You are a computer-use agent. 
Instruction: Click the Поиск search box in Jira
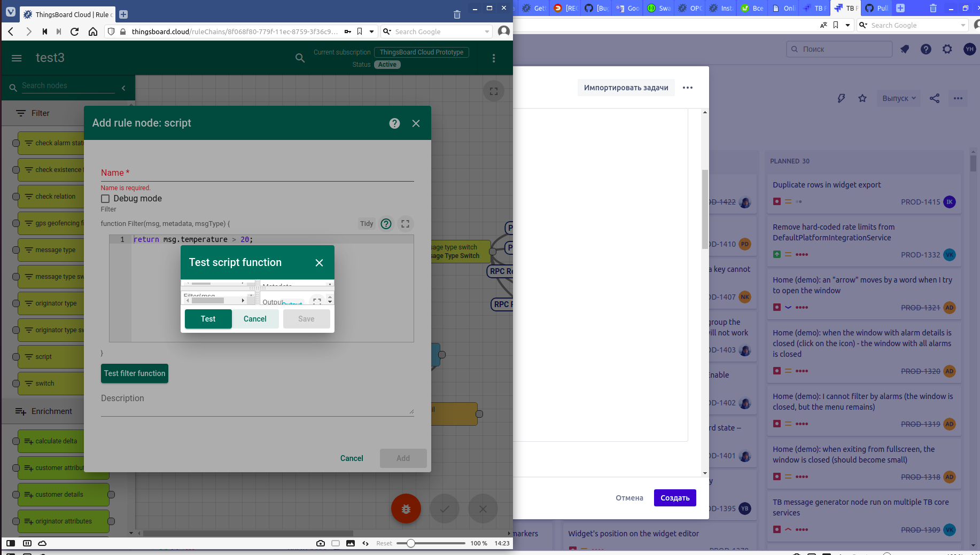point(839,49)
